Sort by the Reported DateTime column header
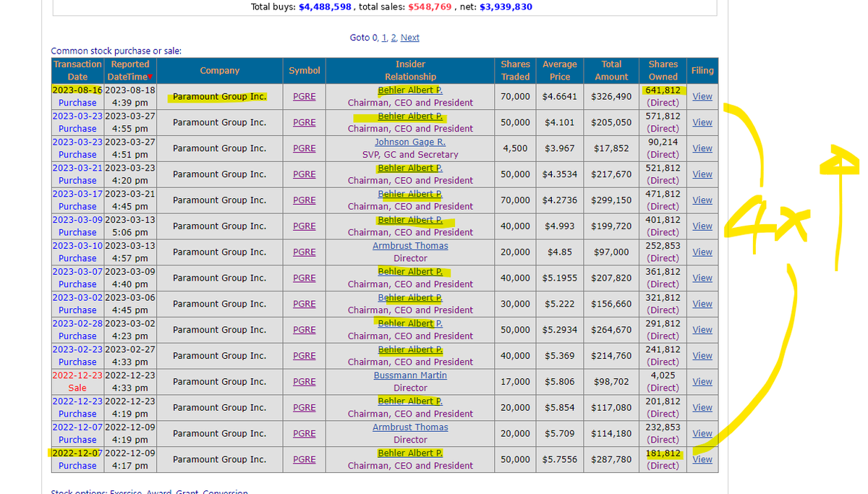Screen dimensions: 868x494 pyautogui.click(x=130, y=71)
